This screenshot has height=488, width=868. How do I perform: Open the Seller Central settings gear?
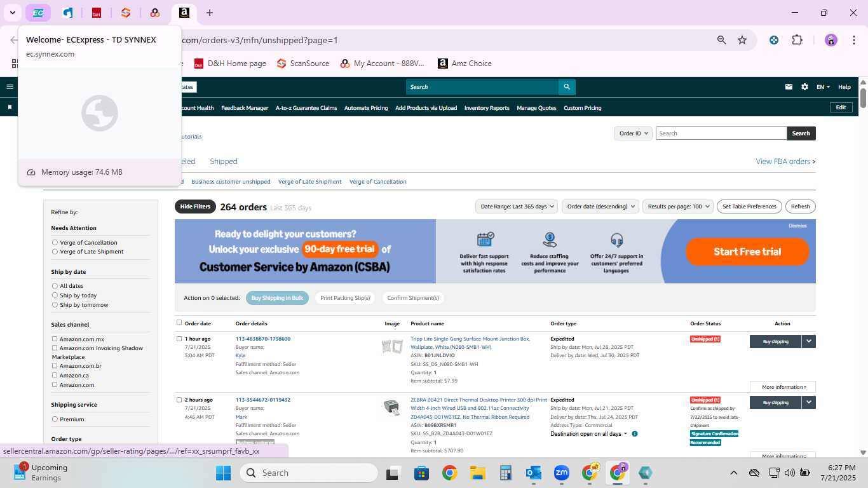point(804,87)
